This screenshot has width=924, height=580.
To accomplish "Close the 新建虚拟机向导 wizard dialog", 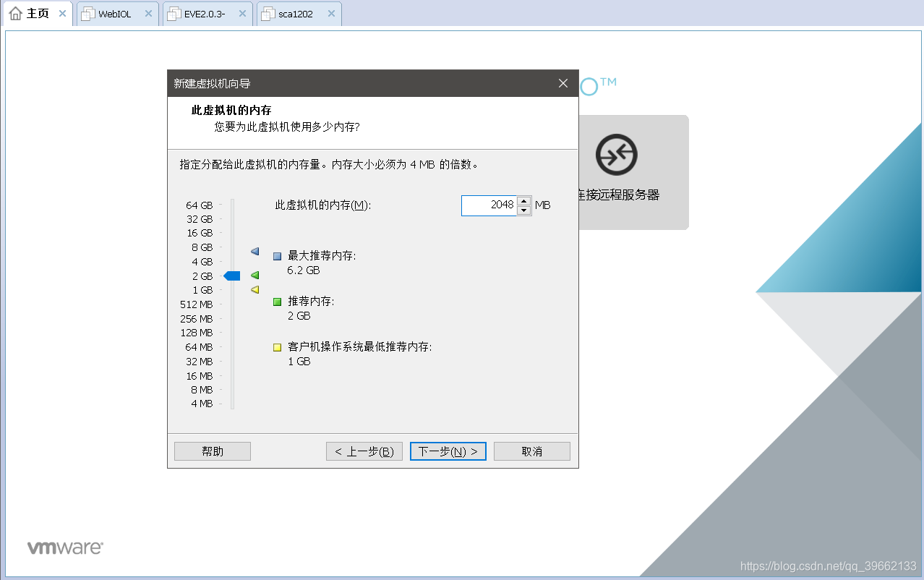I will click(x=563, y=83).
